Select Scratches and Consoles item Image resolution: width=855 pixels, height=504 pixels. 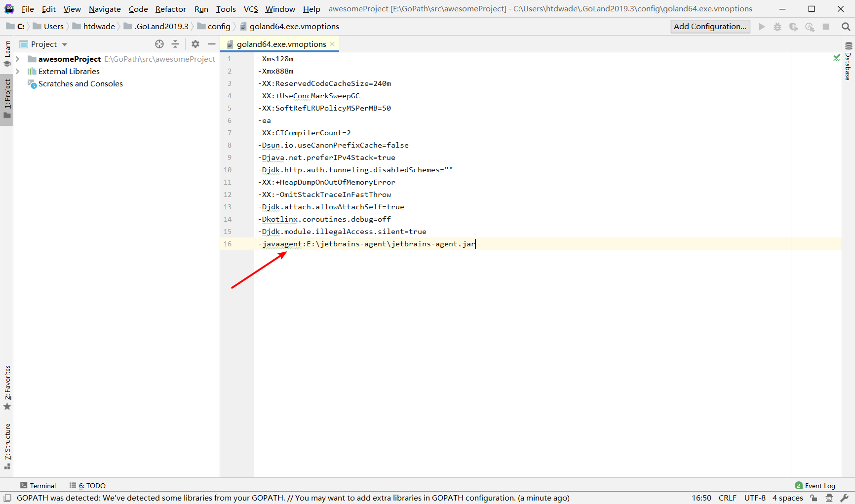(80, 84)
